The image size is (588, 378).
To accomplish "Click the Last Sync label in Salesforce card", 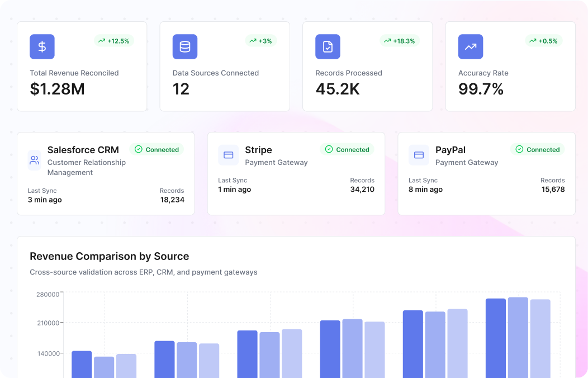I will [x=42, y=191].
